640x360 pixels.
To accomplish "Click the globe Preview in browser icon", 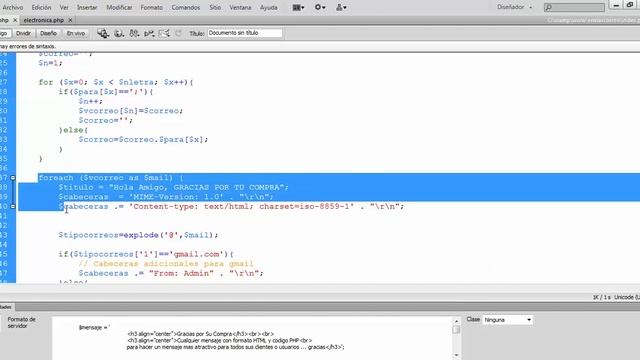I will tap(119, 33).
